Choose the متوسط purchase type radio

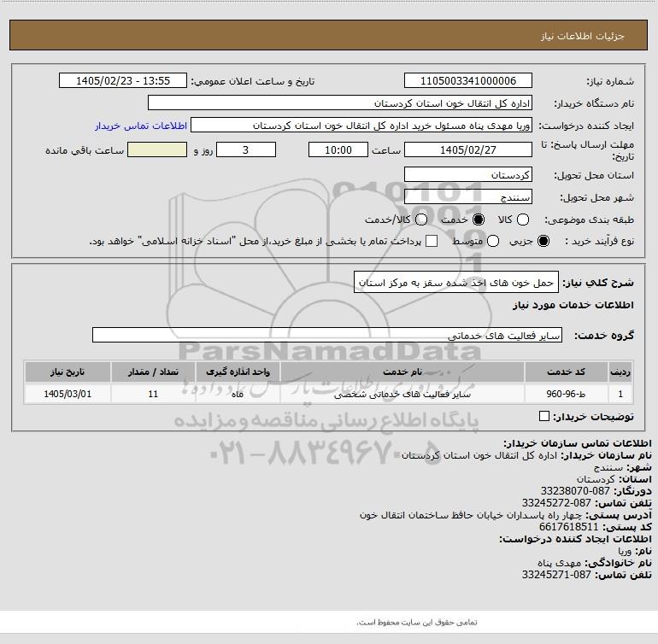coord(493,241)
